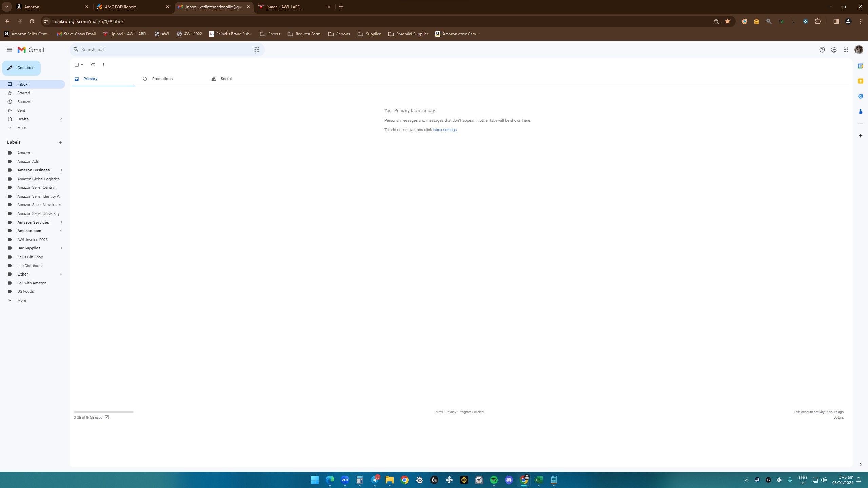The height and width of the screenshot is (488, 868).
Task: Open Gmail main menu hamburger icon
Action: coord(9,50)
